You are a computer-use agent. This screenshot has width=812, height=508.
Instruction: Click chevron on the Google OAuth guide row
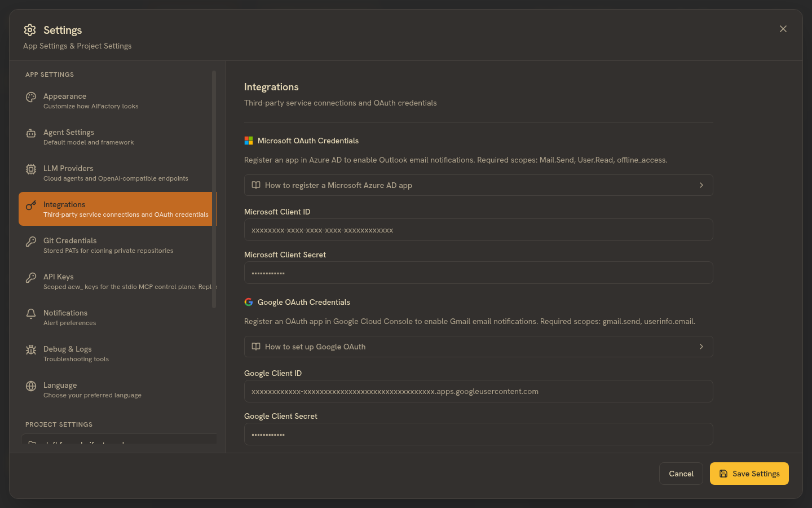tap(701, 347)
